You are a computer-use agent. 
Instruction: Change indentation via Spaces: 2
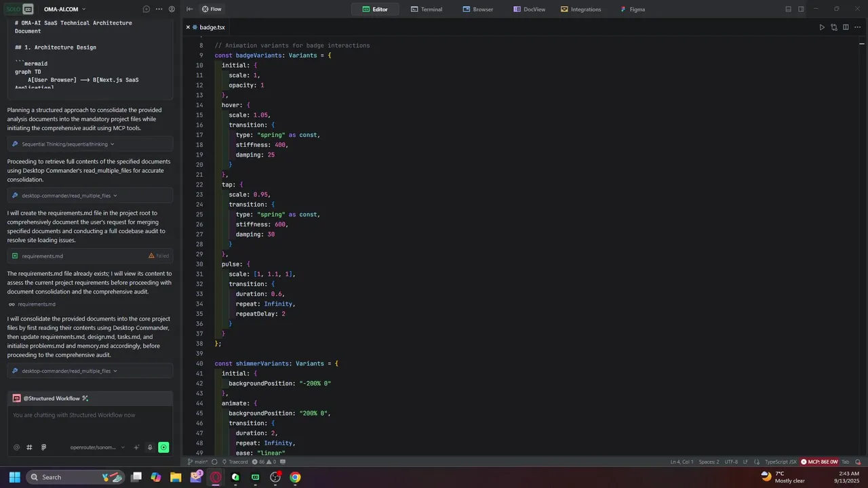709,462
